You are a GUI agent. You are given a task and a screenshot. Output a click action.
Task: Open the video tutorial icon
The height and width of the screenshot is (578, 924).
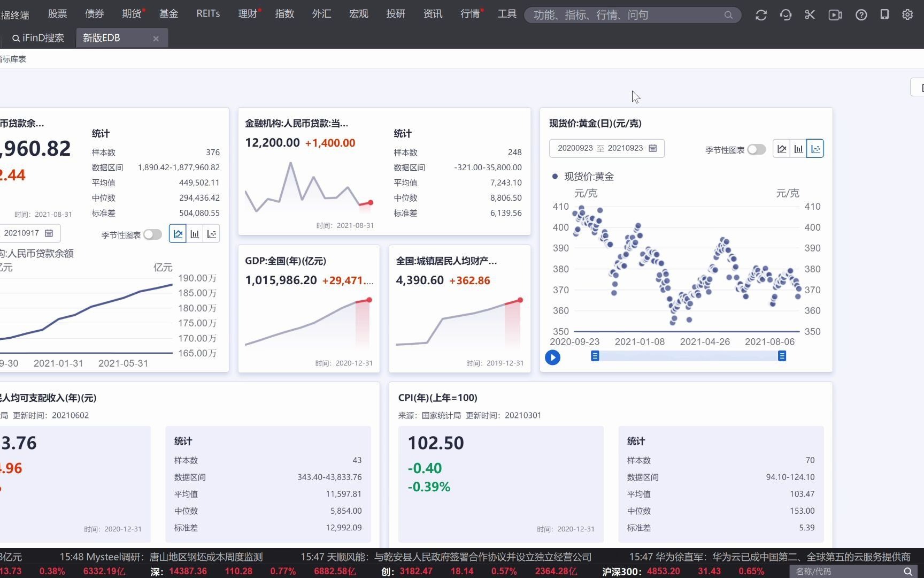tap(835, 15)
